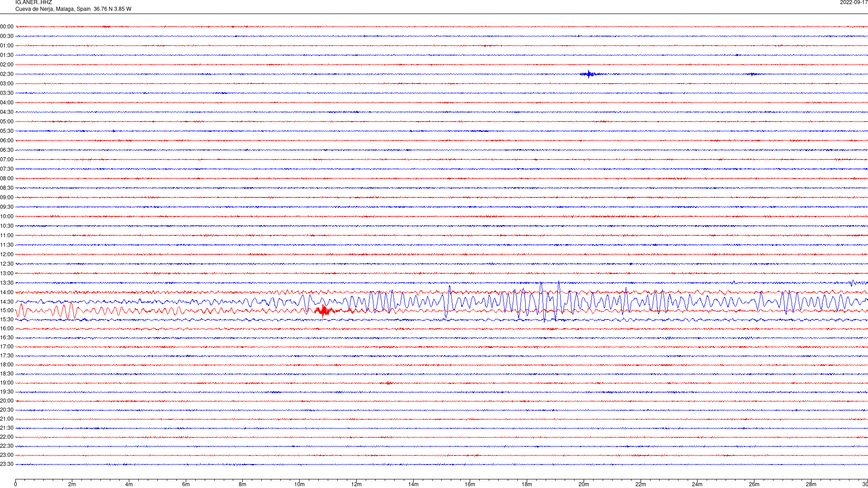Select the 05:00 time row label

click(7, 122)
